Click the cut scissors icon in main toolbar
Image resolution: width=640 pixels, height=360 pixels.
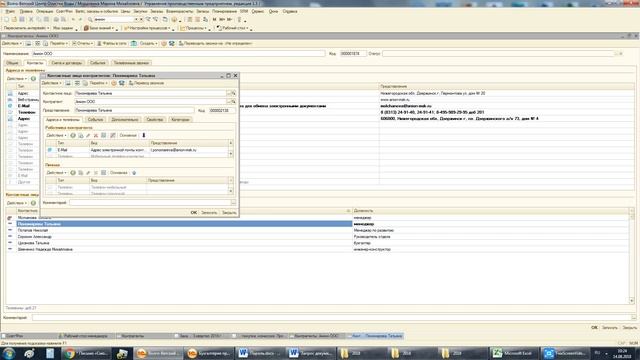pyautogui.click(x=31, y=19)
